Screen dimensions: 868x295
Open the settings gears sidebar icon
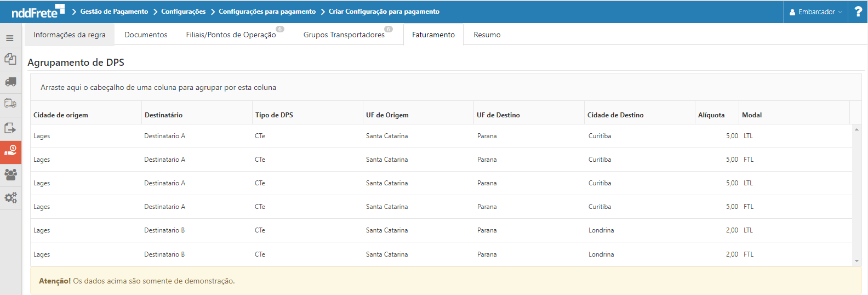(x=10, y=197)
